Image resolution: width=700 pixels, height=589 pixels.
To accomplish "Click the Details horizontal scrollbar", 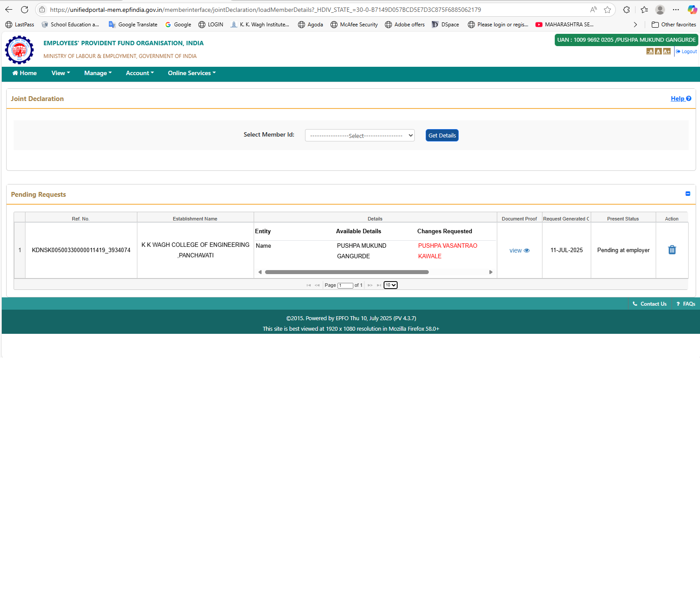I will click(347, 272).
